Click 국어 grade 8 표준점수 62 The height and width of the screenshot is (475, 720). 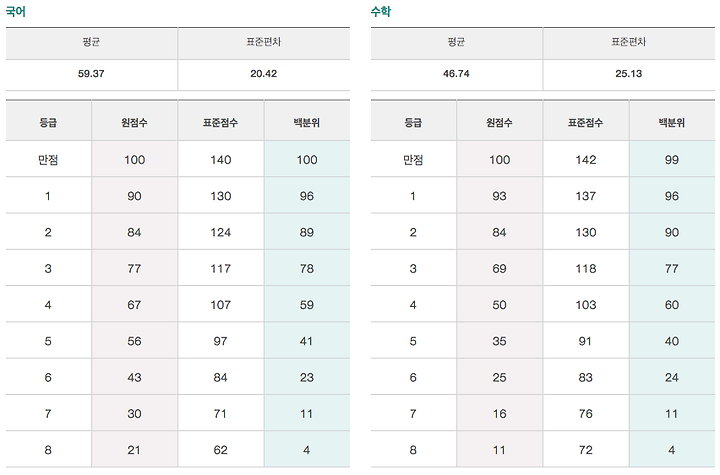click(x=220, y=450)
